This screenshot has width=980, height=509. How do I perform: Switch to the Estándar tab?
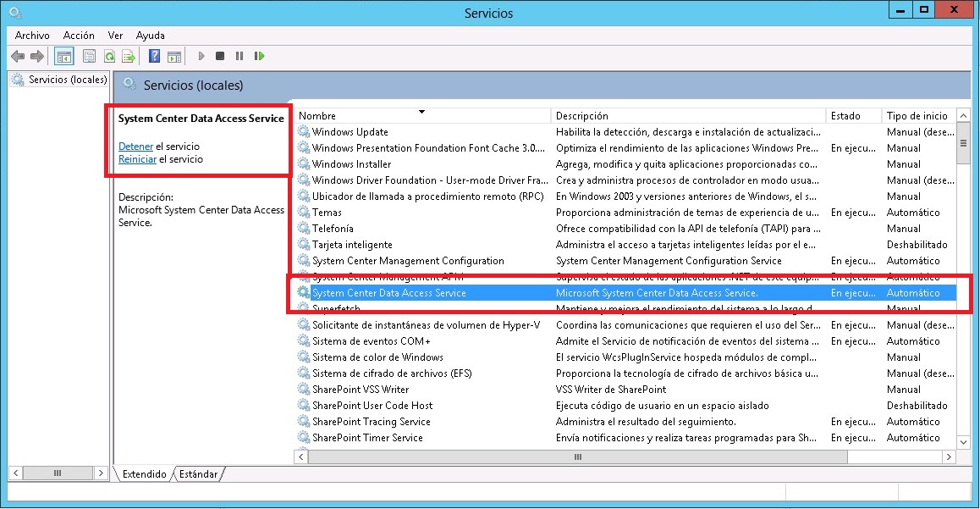(x=198, y=474)
